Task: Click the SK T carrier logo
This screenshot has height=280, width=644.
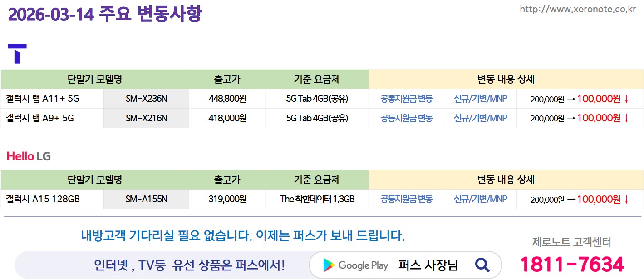Action: (17, 53)
